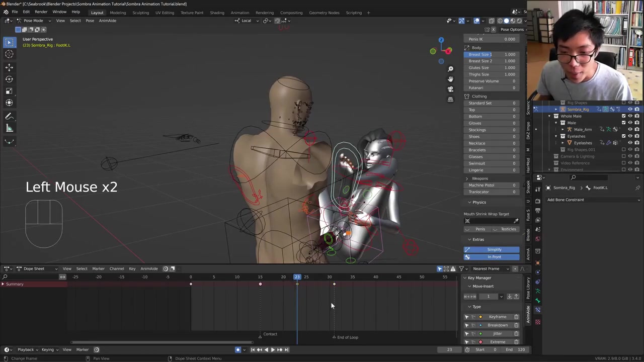Hide Male_Arm with its eye icon
The height and width of the screenshot is (362, 644).
pyautogui.click(x=630, y=129)
